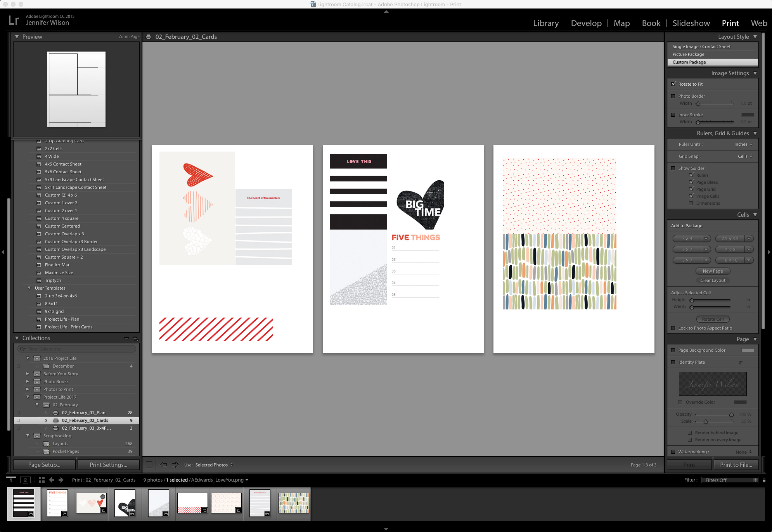Switch to the Develop module
This screenshot has width=772, height=532.
(x=586, y=23)
